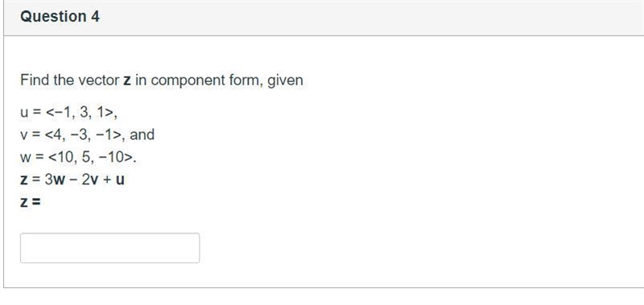Click the bold u ending the equation
This screenshot has height=305, width=644.
click(119, 180)
